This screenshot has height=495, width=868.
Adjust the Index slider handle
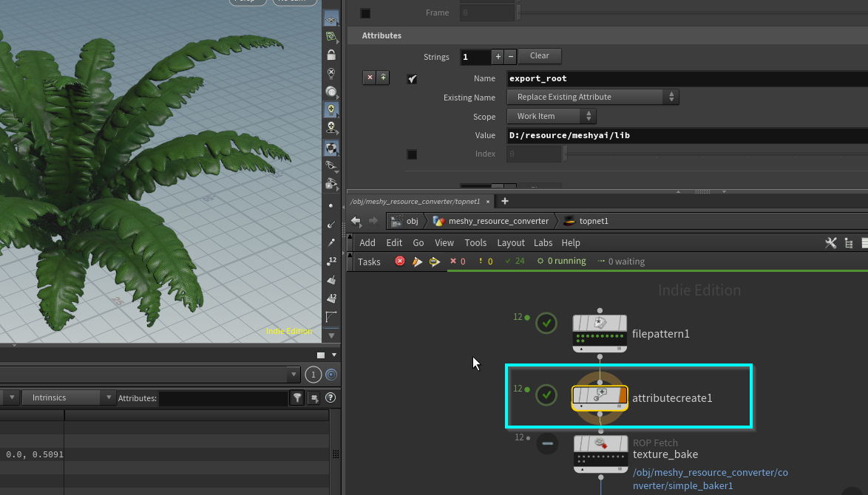pyautogui.click(x=565, y=154)
